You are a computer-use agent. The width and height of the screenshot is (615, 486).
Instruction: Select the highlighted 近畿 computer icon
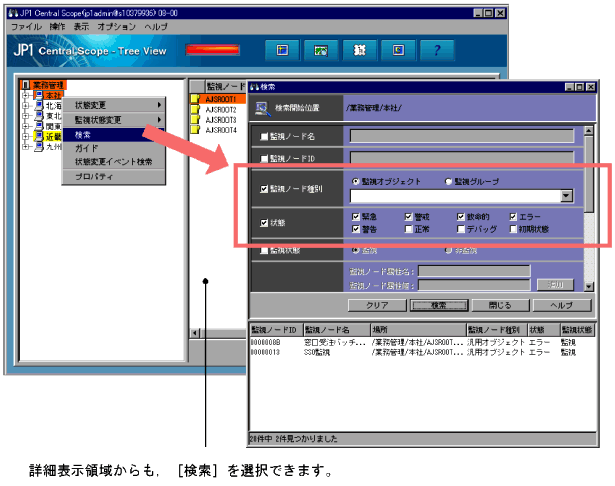(39, 136)
